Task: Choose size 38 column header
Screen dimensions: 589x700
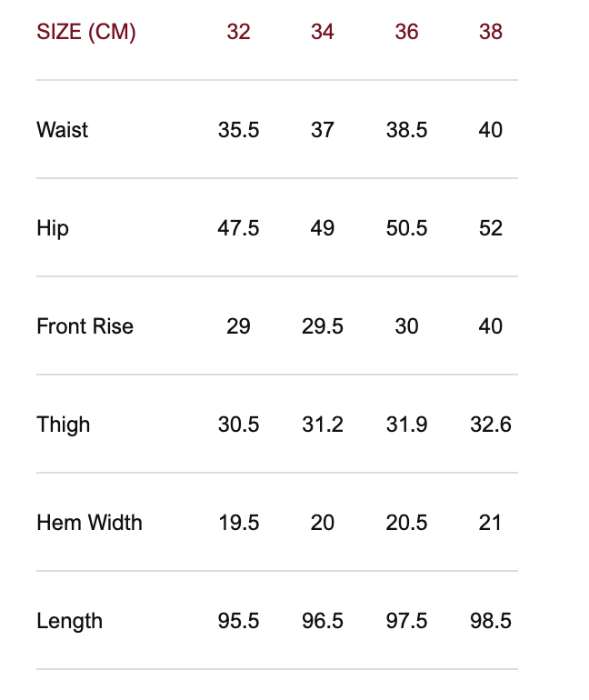Action: (491, 32)
